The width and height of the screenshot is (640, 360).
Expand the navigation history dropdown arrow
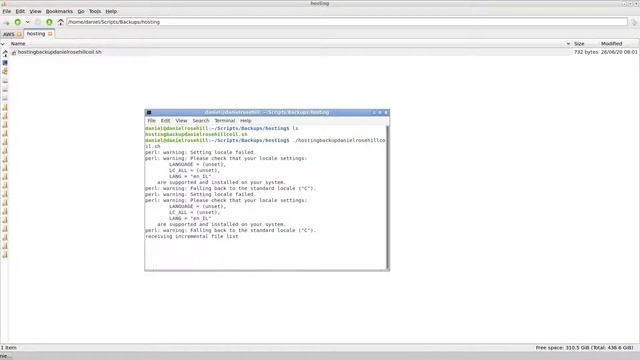pyautogui.click(x=27, y=22)
